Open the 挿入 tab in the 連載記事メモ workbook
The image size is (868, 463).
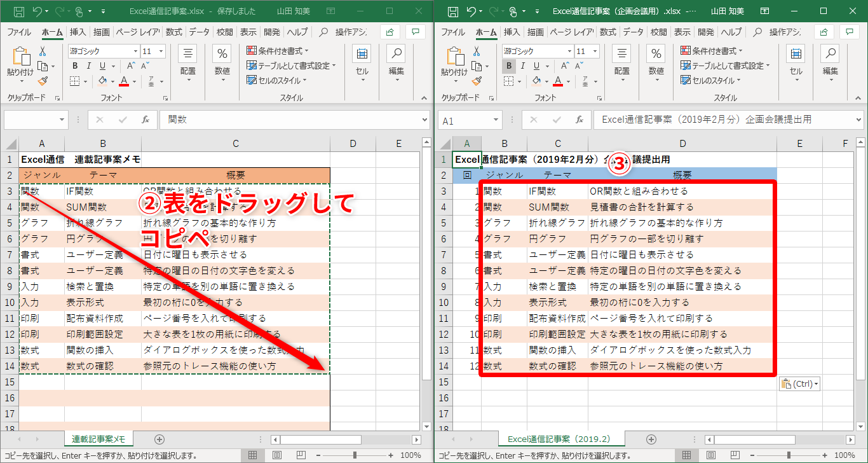pos(78,32)
